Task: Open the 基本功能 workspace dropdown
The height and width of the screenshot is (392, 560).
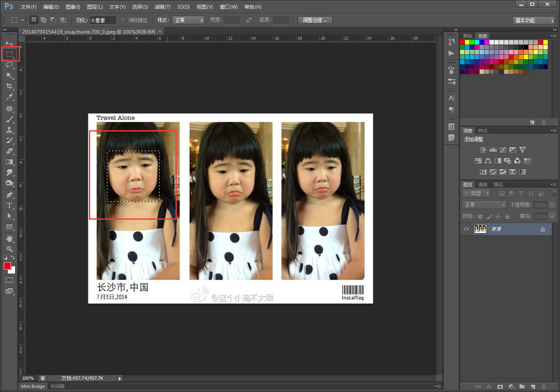Action: pyautogui.click(x=534, y=20)
